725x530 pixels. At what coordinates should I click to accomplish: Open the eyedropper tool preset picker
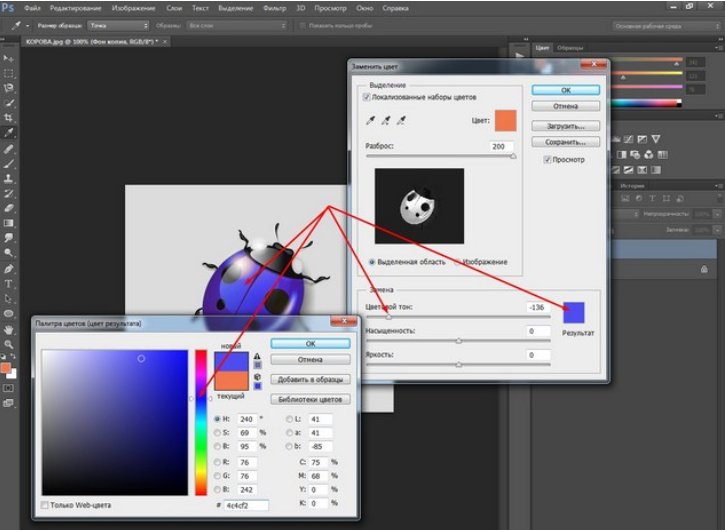[27, 26]
